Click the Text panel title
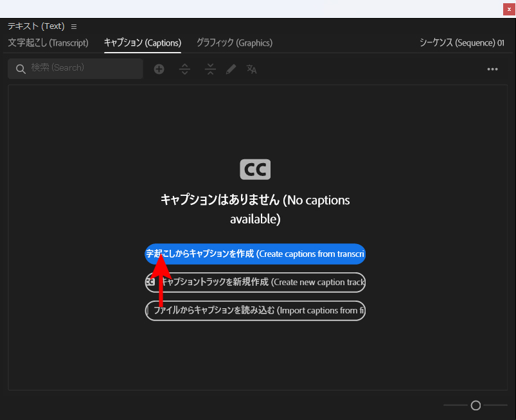The height and width of the screenshot is (420, 516). pos(36,26)
